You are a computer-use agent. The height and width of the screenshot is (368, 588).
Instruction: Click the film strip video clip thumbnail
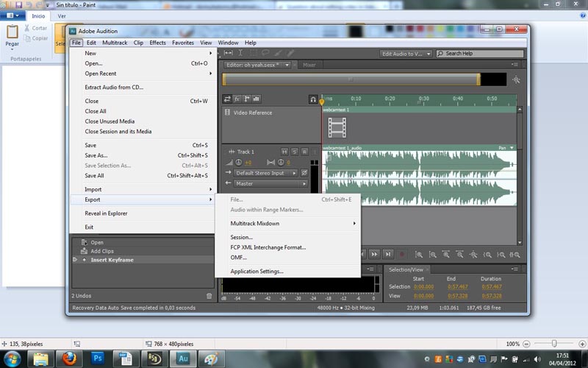point(337,127)
